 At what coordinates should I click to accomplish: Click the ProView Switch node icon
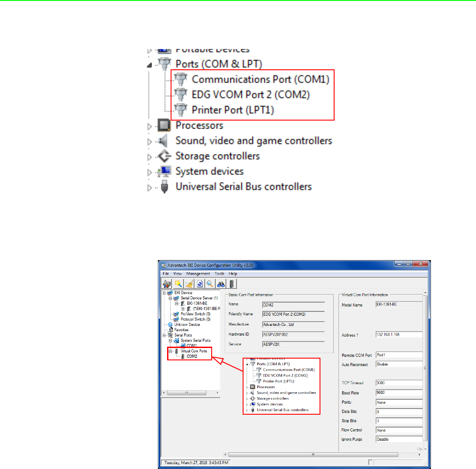coord(176,314)
